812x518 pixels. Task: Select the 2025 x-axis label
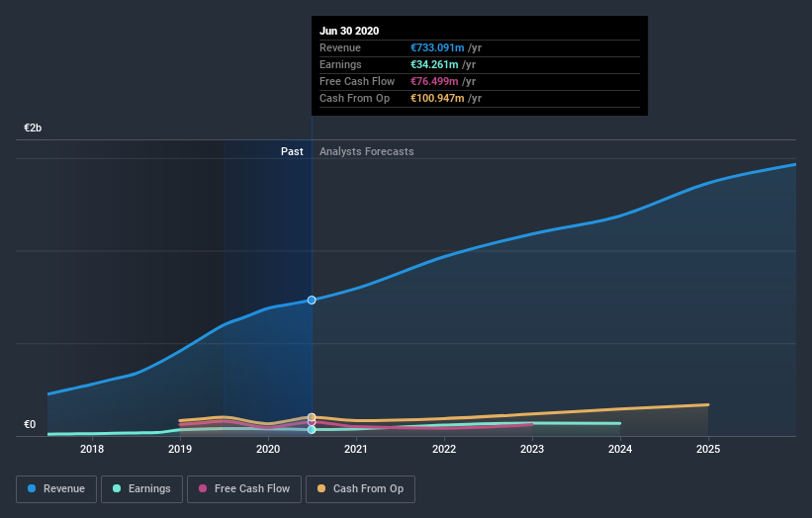click(x=708, y=449)
